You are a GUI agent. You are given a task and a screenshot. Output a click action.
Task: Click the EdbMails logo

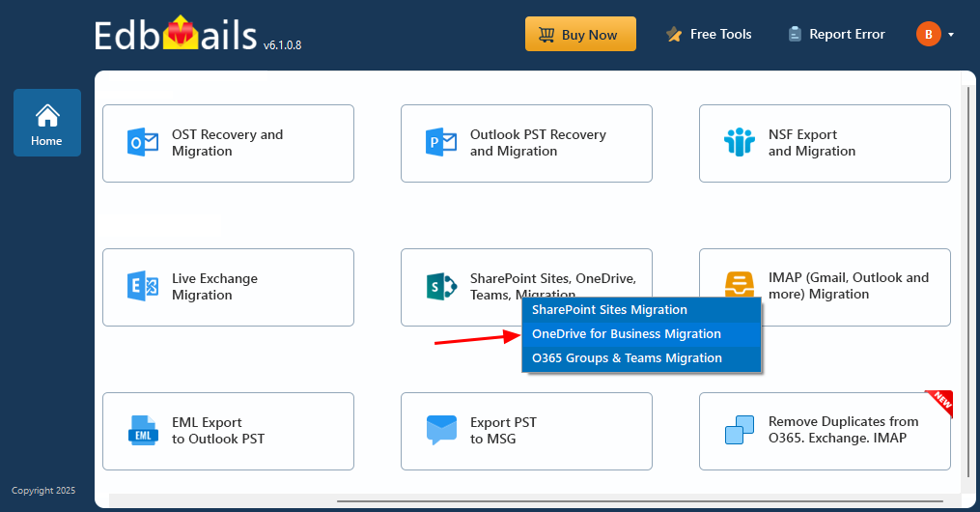click(x=176, y=35)
